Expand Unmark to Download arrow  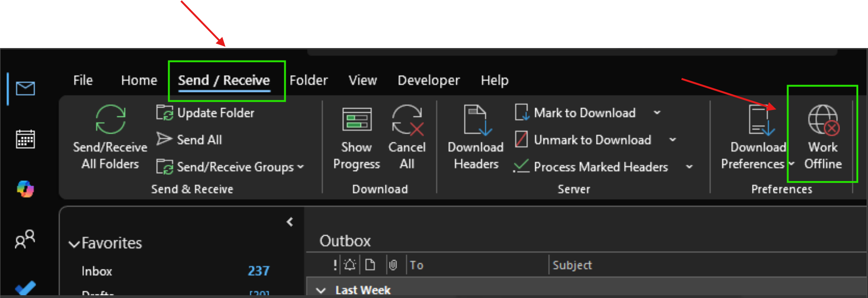click(672, 140)
